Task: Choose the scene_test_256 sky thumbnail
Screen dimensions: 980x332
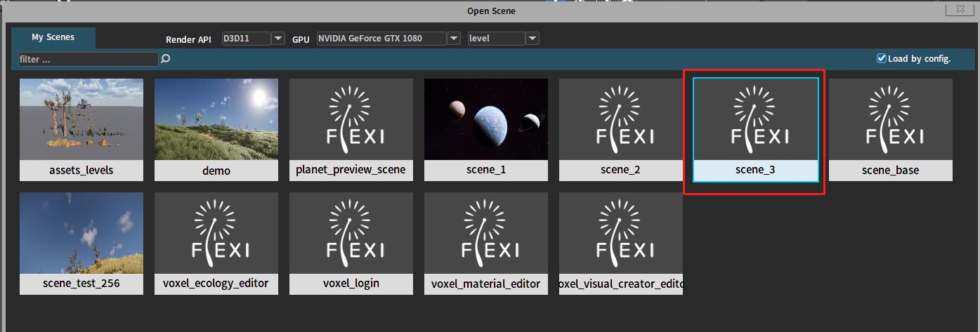Action: tap(81, 232)
